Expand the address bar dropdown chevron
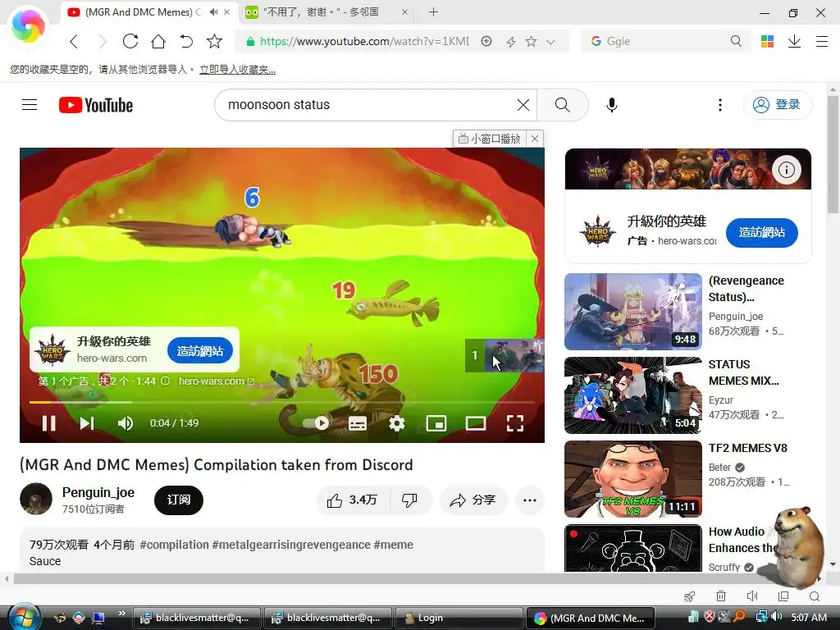The height and width of the screenshot is (630, 840). click(550, 42)
